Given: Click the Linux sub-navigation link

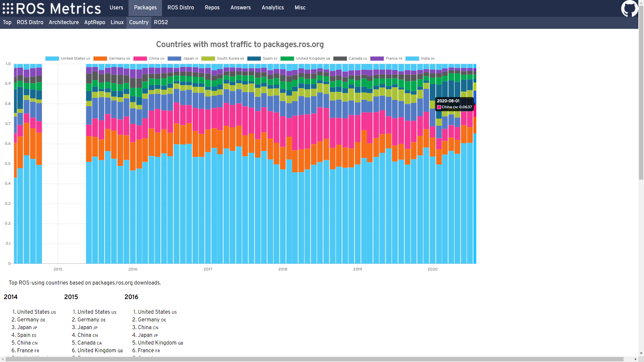Looking at the screenshot, I should click(x=117, y=22).
